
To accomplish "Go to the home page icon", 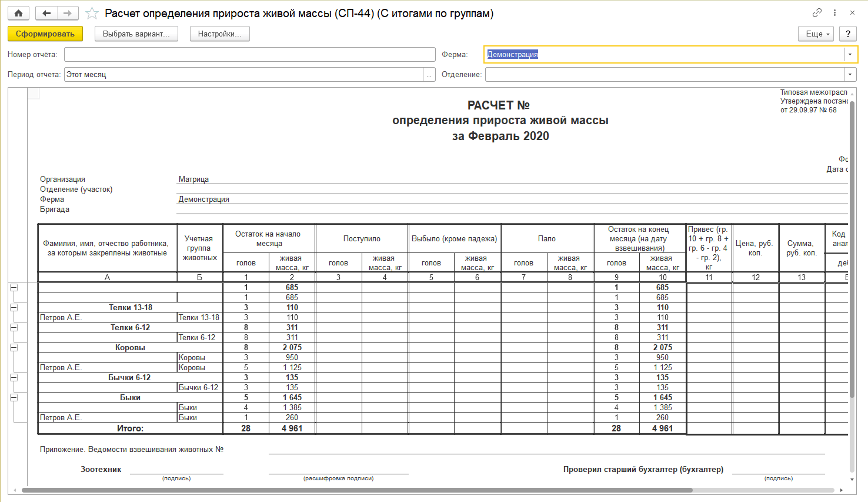I will [x=18, y=13].
